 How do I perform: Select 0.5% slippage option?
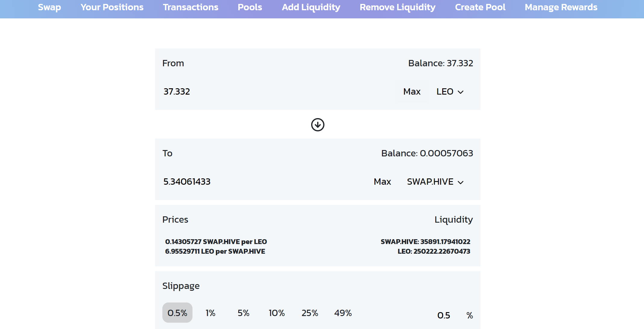click(177, 313)
